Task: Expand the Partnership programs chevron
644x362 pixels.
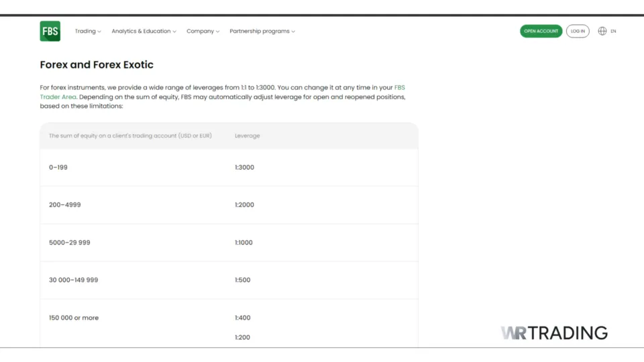Action: pos(293,32)
